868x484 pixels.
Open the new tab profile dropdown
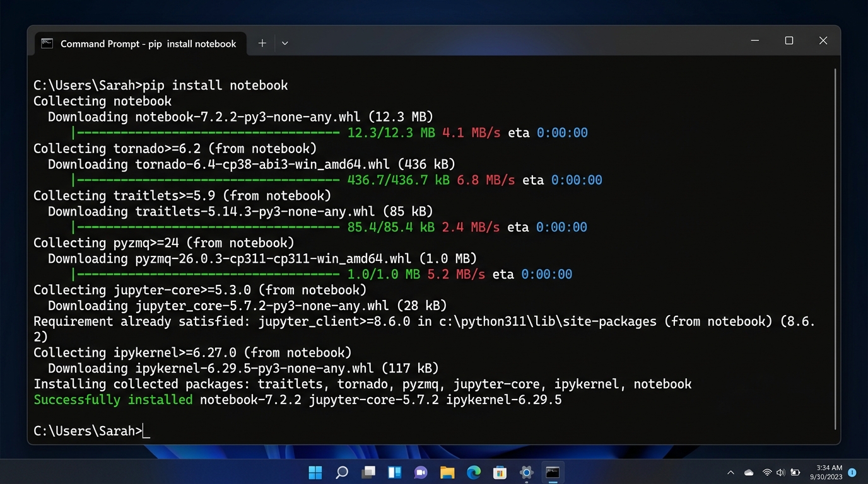coord(284,43)
